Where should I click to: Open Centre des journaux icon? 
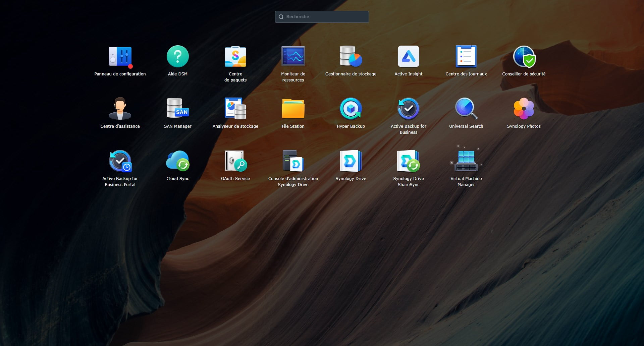click(466, 56)
